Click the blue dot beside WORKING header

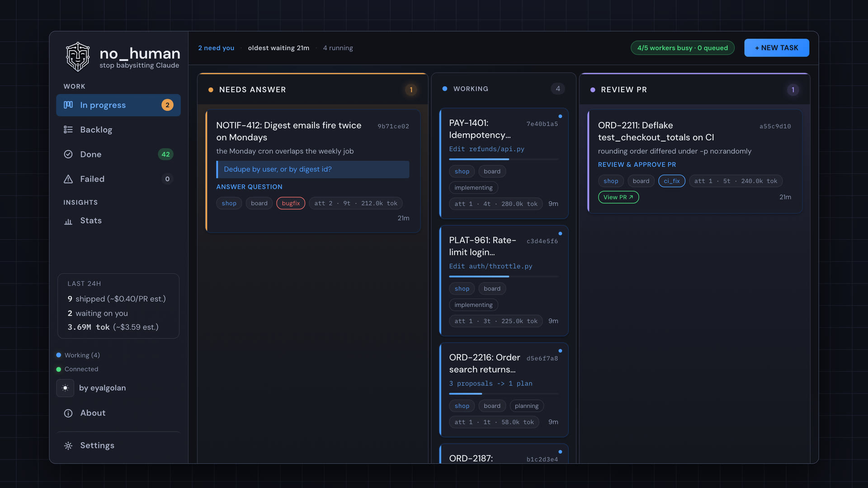(x=445, y=89)
